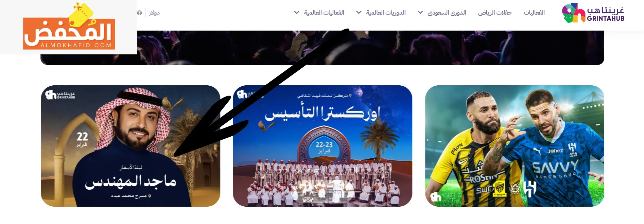
Task: Open اوركسترا التأسيس event card
Action: tap(323, 146)
